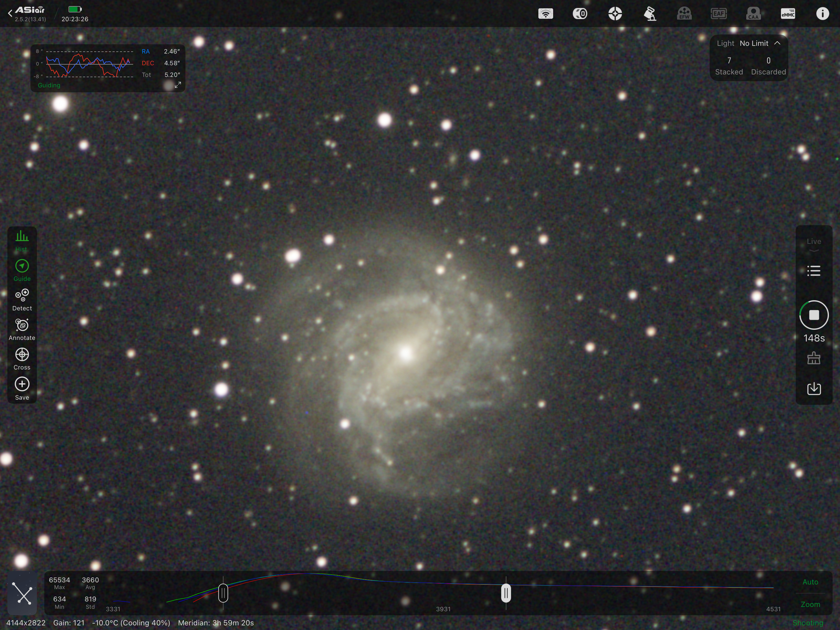Open the info icon at top right
Viewport: 840px width, 630px height.
pos(822,14)
